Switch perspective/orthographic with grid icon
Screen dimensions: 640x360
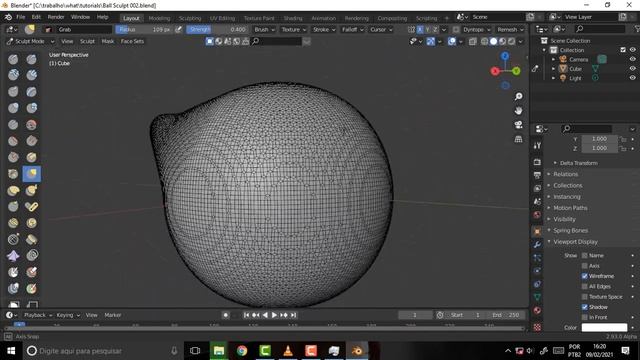click(518, 139)
